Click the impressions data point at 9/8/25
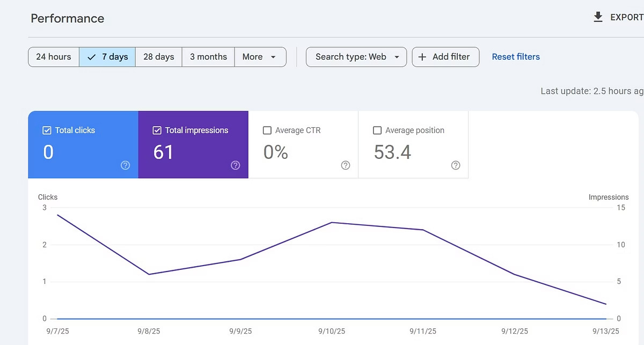The width and height of the screenshot is (644, 345). click(149, 274)
